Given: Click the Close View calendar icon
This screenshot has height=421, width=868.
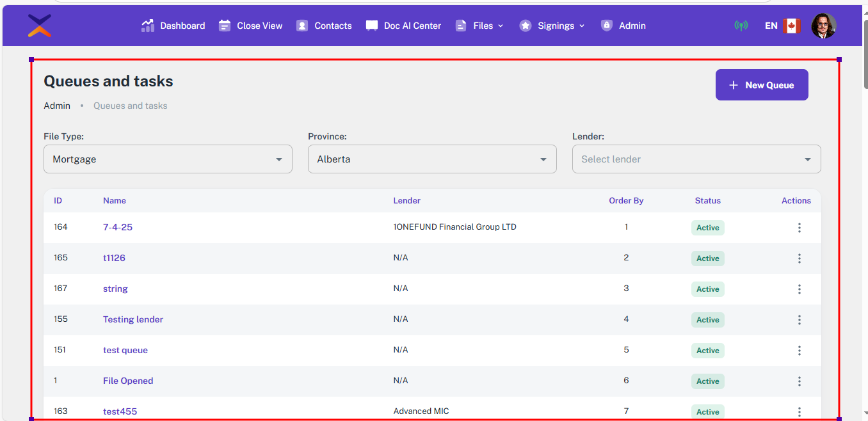Looking at the screenshot, I should (x=225, y=26).
